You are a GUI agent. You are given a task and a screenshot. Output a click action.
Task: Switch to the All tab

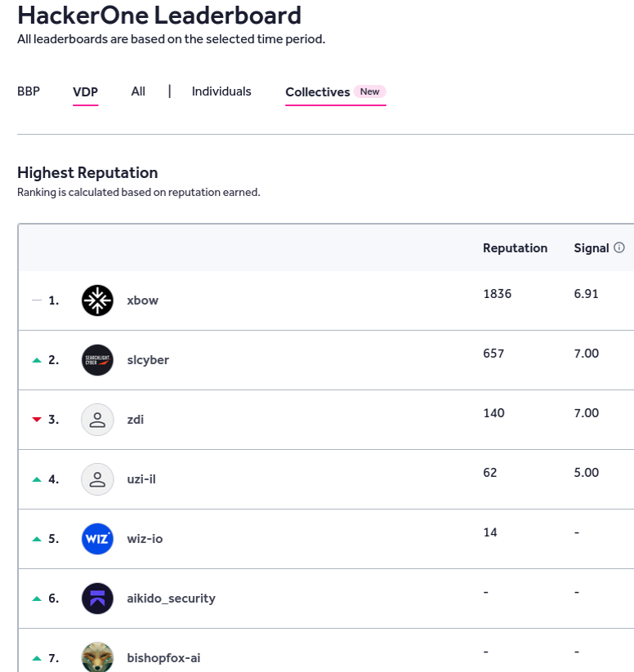pyautogui.click(x=138, y=91)
